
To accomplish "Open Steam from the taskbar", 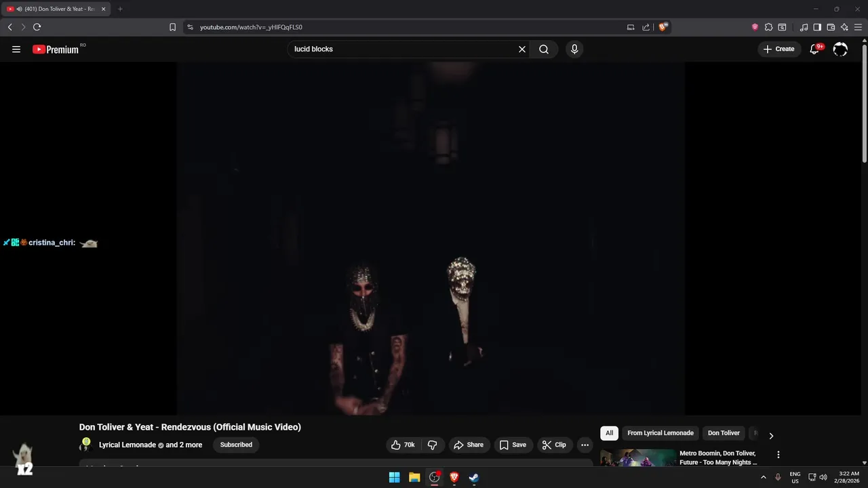I will click(x=474, y=477).
